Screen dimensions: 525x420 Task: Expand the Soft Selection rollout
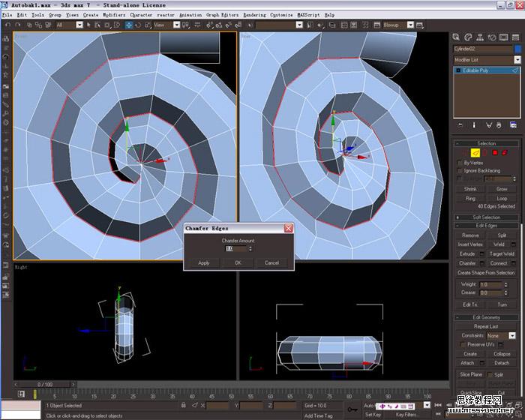(x=486, y=217)
